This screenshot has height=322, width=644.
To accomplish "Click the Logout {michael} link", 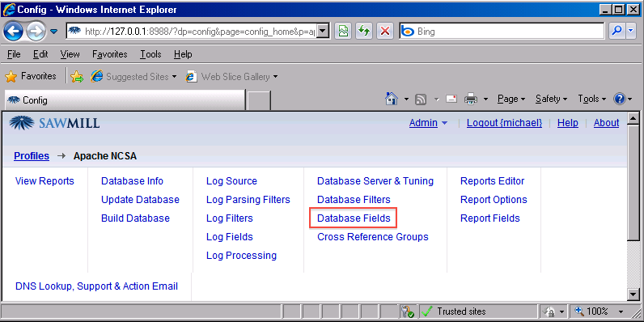I will (504, 123).
